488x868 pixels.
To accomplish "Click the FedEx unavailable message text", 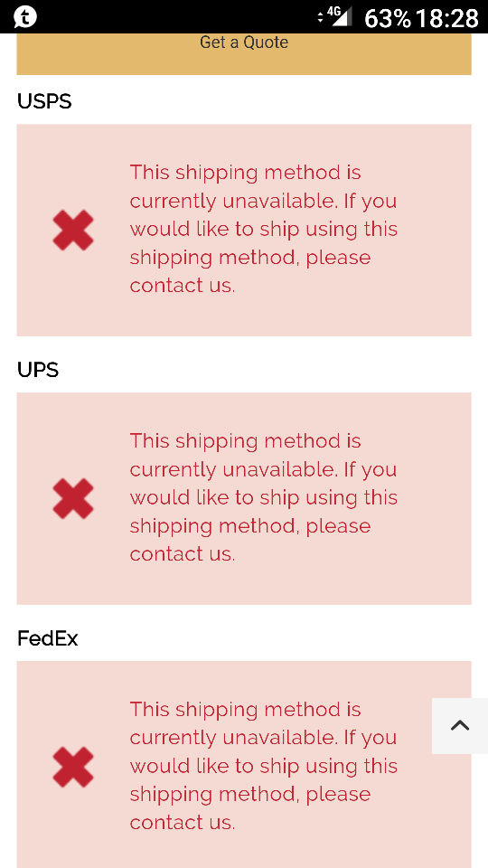I will [x=264, y=766].
